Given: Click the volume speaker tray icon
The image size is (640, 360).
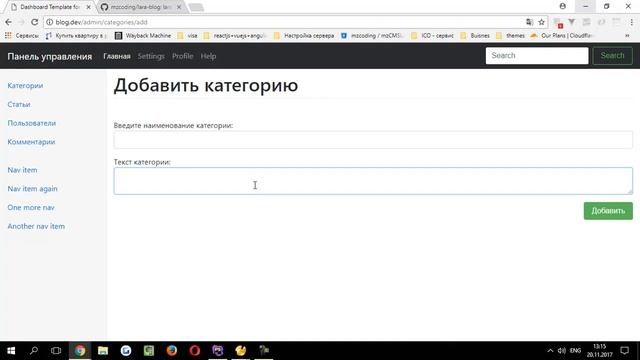Looking at the screenshot, I should pos(562,351).
